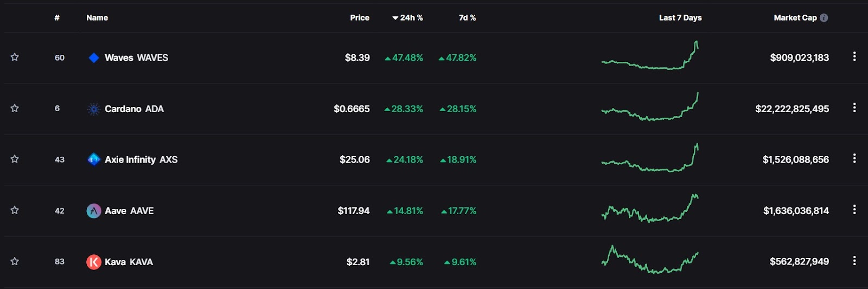Sort the table by 24h % column
The height and width of the screenshot is (289, 868).
click(408, 18)
